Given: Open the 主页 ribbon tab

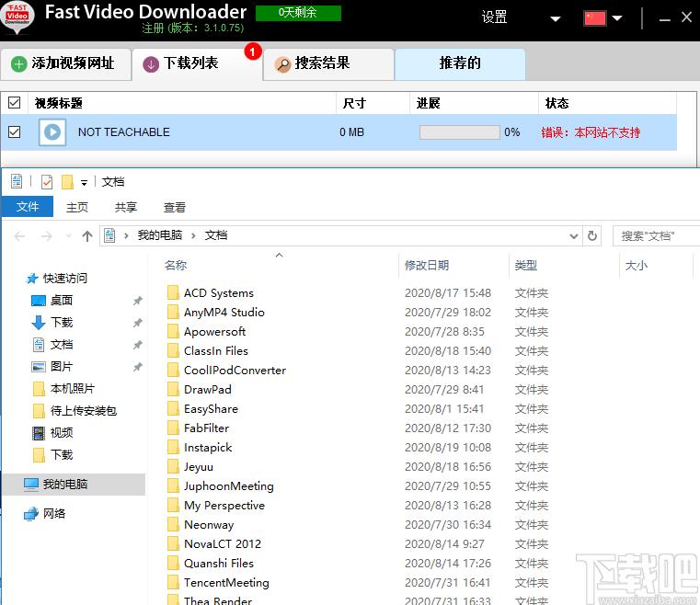Looking at the screenshot, I should point(77,207).
